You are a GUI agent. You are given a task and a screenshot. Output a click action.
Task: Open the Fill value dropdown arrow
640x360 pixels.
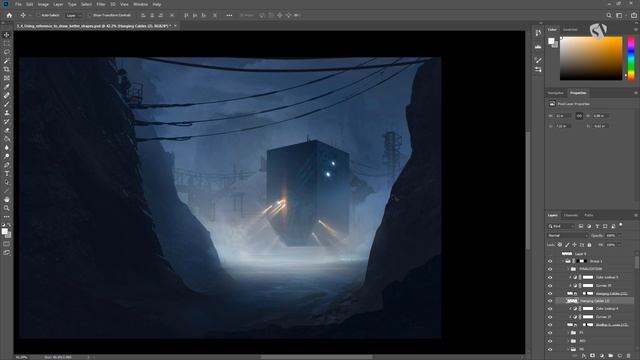[x=620, y=245]
